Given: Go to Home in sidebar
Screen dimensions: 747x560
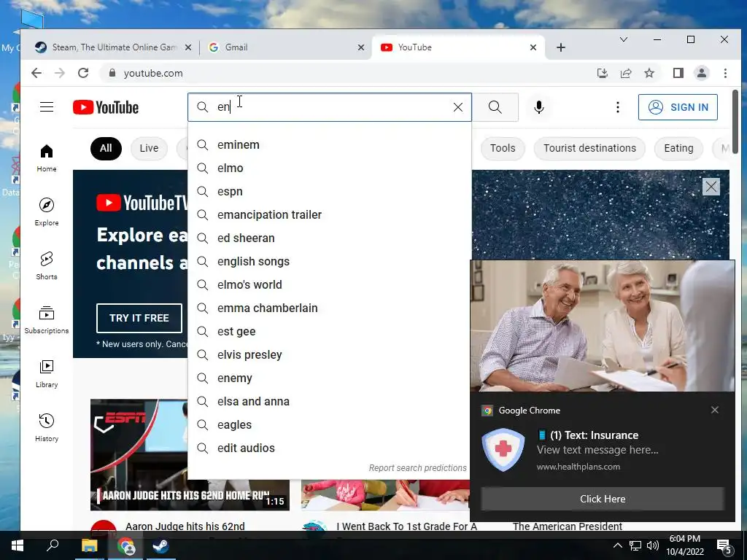Looking at the screenshot, I should point(47,158).
